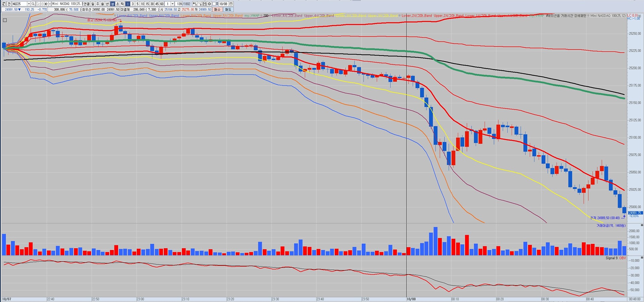Screen dimensions: 644x302
Task: Click the small square chart menu icon at the chart's top-left corner
Action: (x=5, y=20)
